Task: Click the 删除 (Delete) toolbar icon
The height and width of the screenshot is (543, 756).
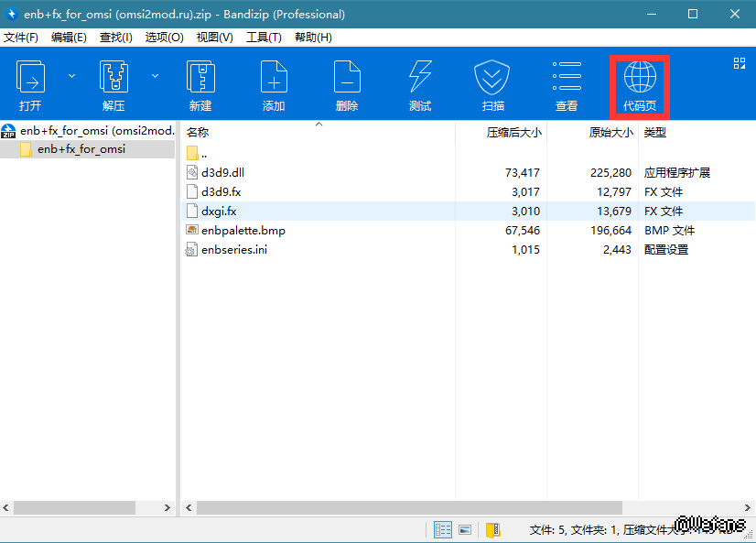Action: click(347, 84)
